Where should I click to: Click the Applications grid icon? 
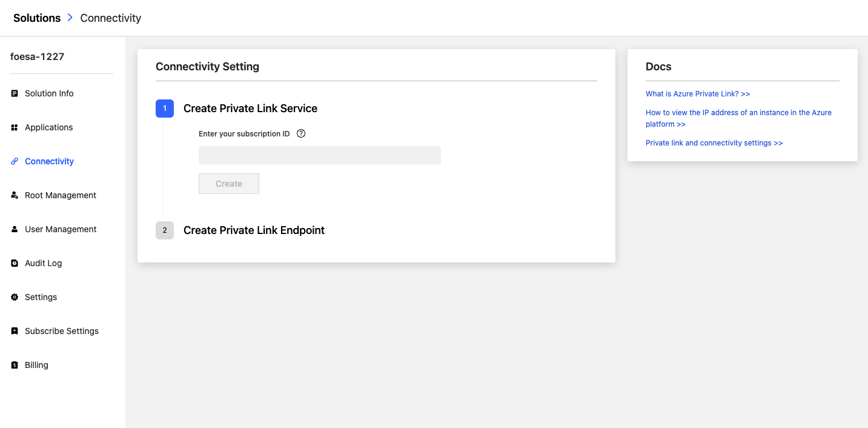coord(15,127)
